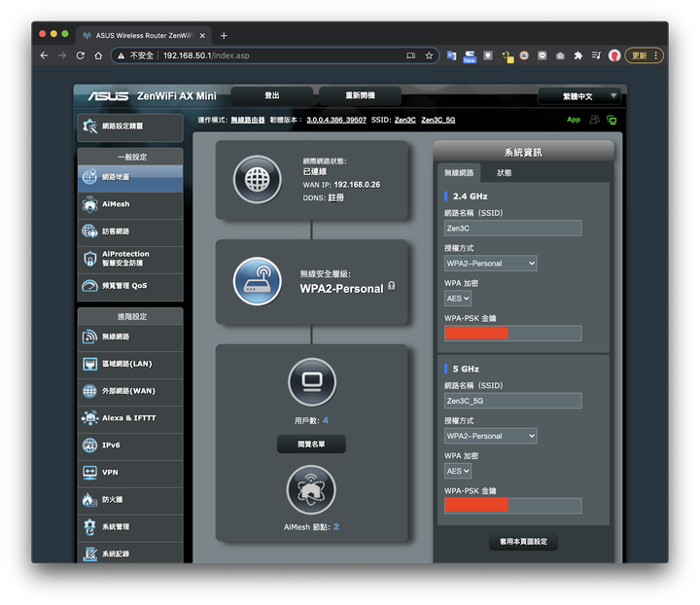Image resolution: width=700 pixels, height=605 pixels.
Task: Open the System Administration gear icon (系統管理)
Action: (x=89, y=527)
